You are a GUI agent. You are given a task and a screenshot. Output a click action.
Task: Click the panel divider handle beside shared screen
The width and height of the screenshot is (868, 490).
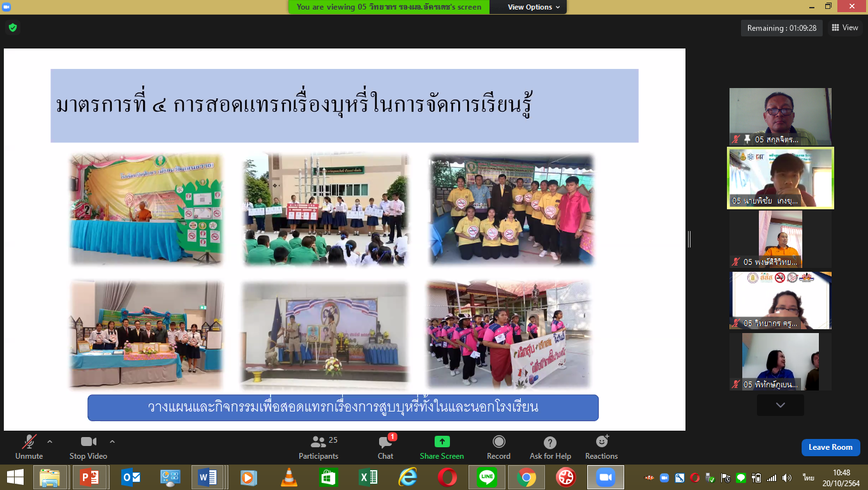(689, 239)
